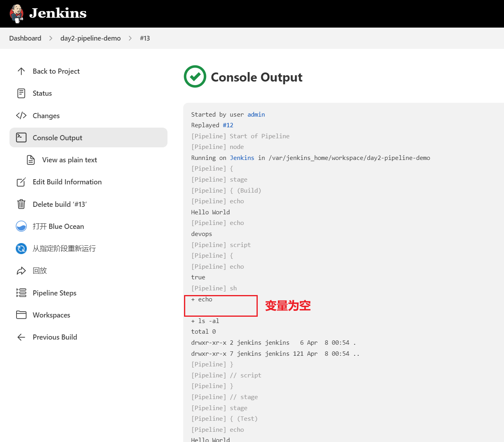Click the replay share-arrow icon
This screenshot has width=504, height=442.
pyautogui.click(x=21, y=271)
